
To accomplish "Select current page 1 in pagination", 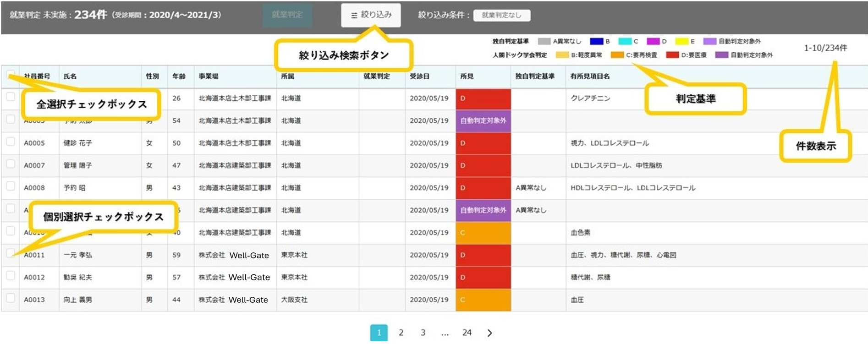I will pyautogui.click(x=379, y=333).
